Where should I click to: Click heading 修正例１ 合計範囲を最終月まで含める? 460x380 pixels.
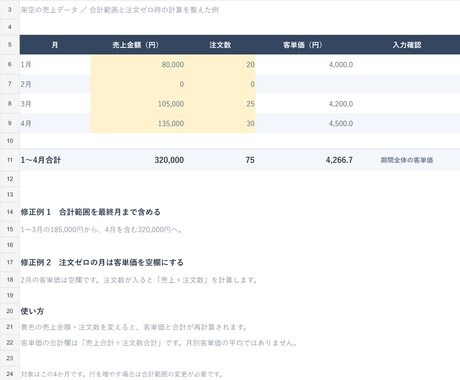91,212
